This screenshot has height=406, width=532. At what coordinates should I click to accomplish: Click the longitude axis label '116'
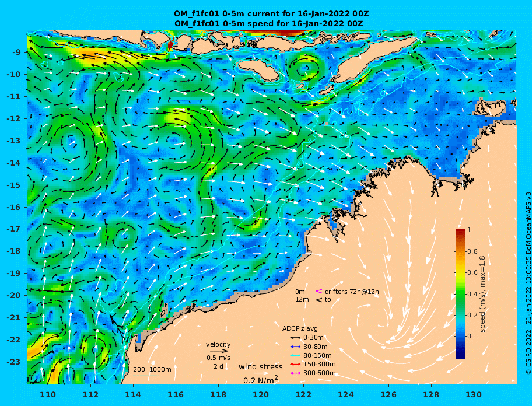(176, 394)
